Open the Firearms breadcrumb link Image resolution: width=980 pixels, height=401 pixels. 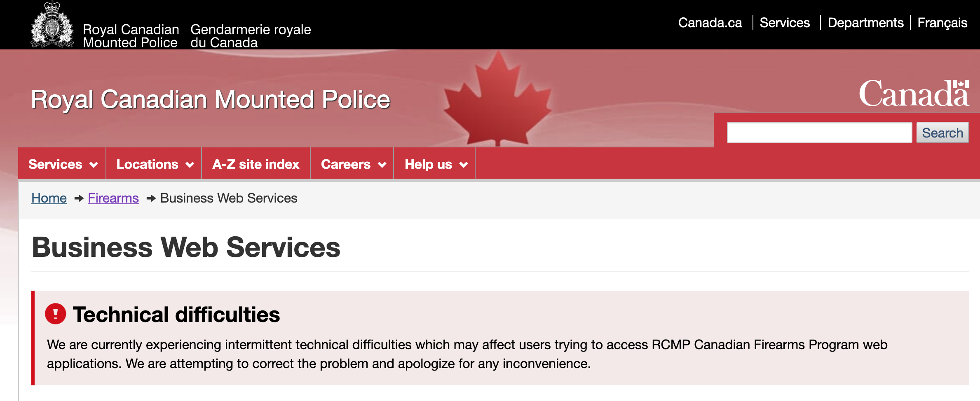pyautogui.click(x=113, y=198)
